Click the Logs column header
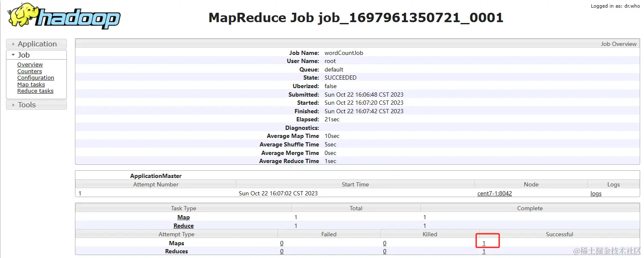This screenshot has width=644, height=258. pyautogui.click(x=613, y=184)
